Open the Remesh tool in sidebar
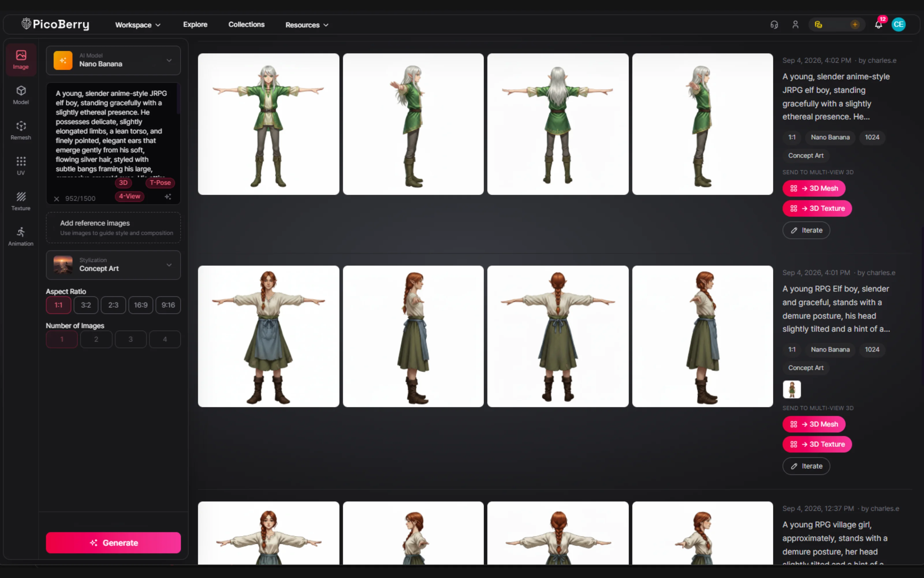 (21, 130)
